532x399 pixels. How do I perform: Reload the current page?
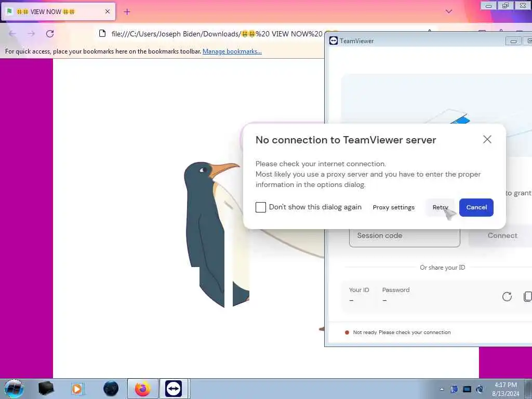50,34
